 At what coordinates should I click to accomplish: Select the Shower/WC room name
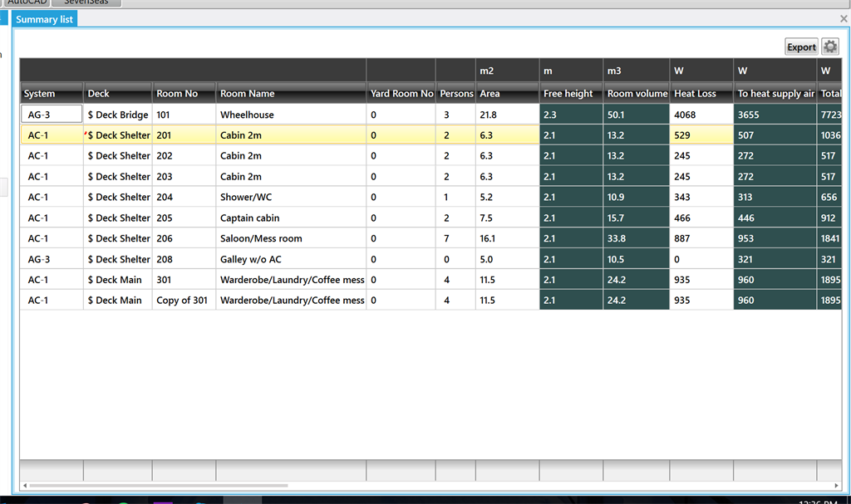coord(291,197)
